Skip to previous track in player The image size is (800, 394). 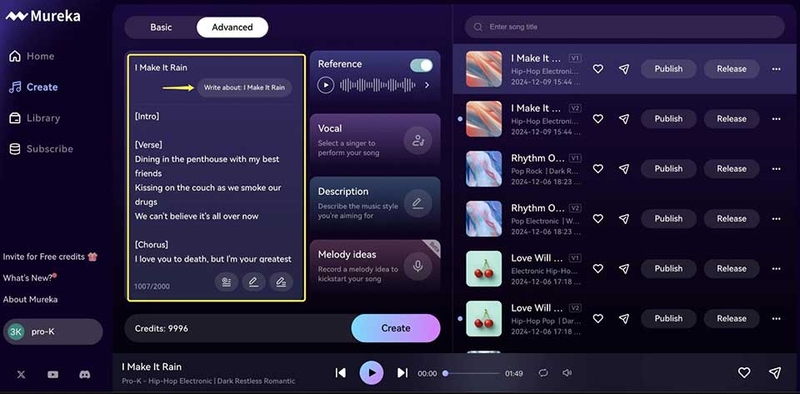(340, 373)
